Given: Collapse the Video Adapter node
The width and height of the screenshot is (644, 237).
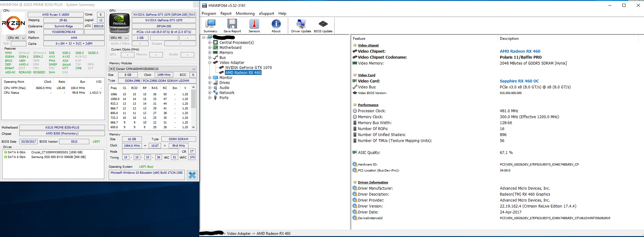Looking at the screenshot, I should tap(210, 63).
